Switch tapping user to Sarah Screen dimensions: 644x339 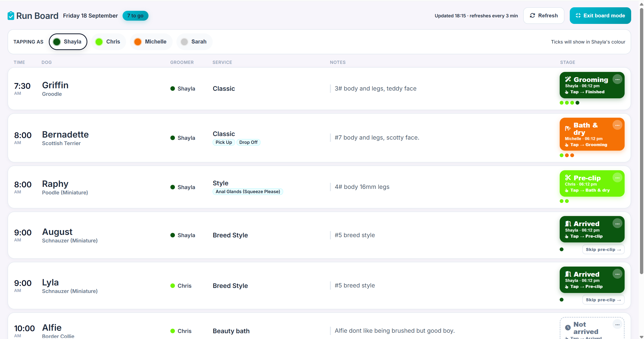coord(194,42)
